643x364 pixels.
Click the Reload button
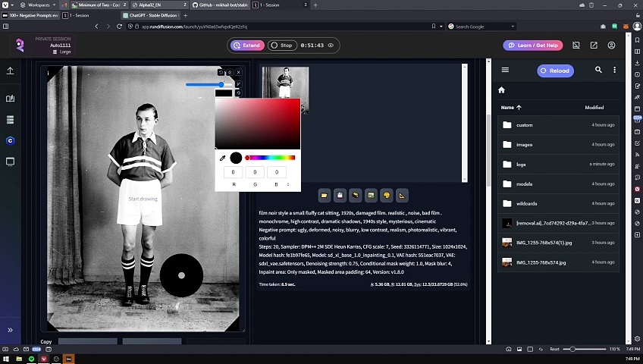554,71
